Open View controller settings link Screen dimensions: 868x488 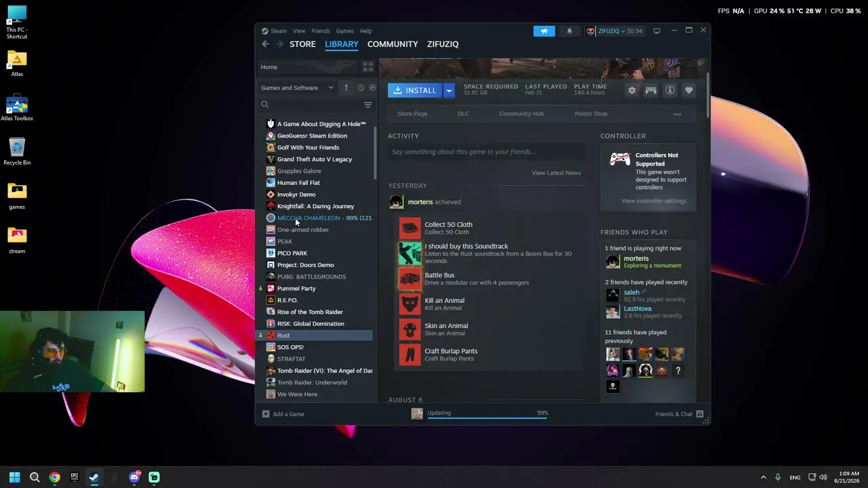654,201
